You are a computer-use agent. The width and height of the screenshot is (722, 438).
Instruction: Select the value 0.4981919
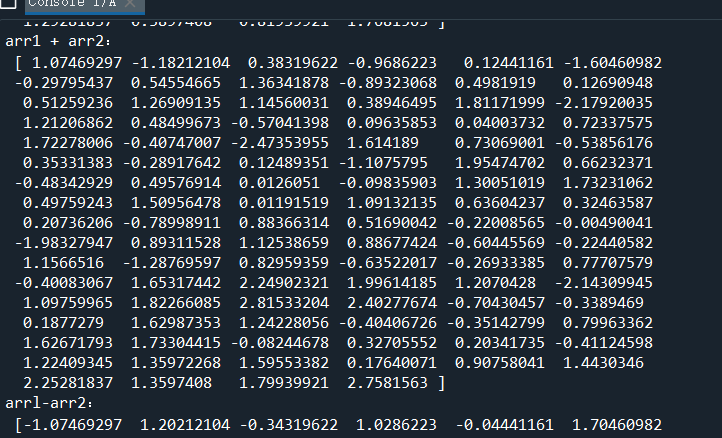pyautogui.click(x=495, y=83)
